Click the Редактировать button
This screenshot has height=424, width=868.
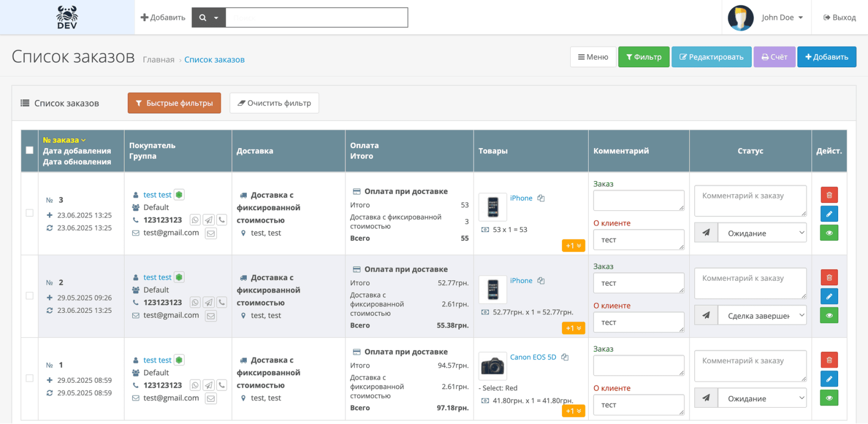click(711, 57)
